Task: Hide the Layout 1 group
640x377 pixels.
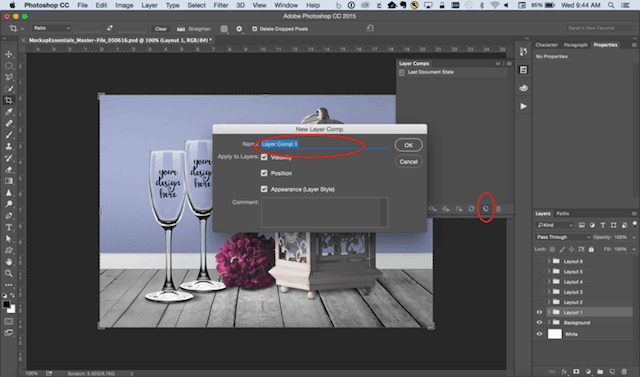Action: tap(539, 312)
